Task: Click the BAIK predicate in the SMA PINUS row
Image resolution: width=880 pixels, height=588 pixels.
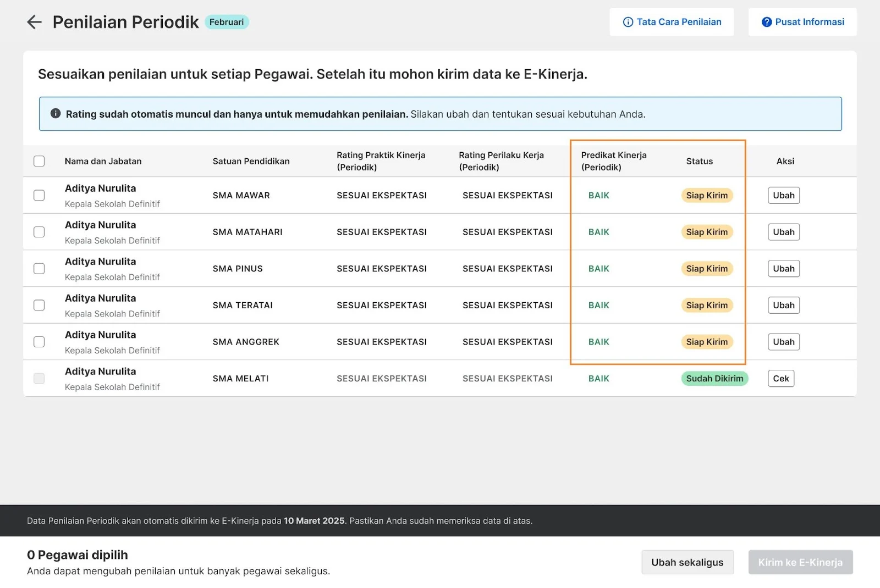Action: (599, 269)
